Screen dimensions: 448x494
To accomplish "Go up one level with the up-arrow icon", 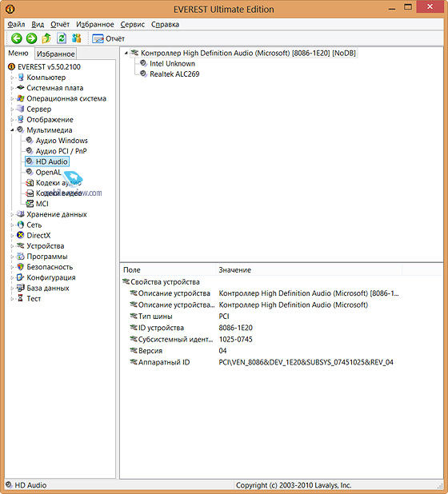I will tap(46, 38).
